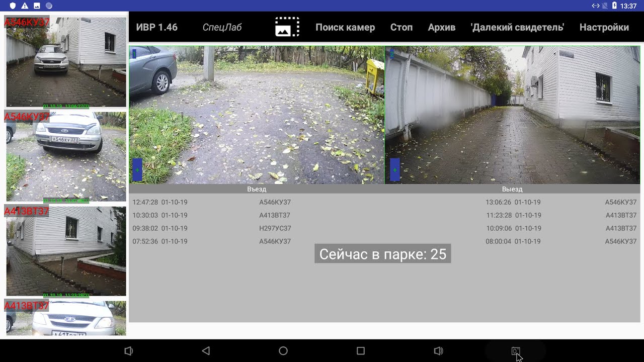
Task: Tap the picture notification icon in status bar
Action: [37, 6]
